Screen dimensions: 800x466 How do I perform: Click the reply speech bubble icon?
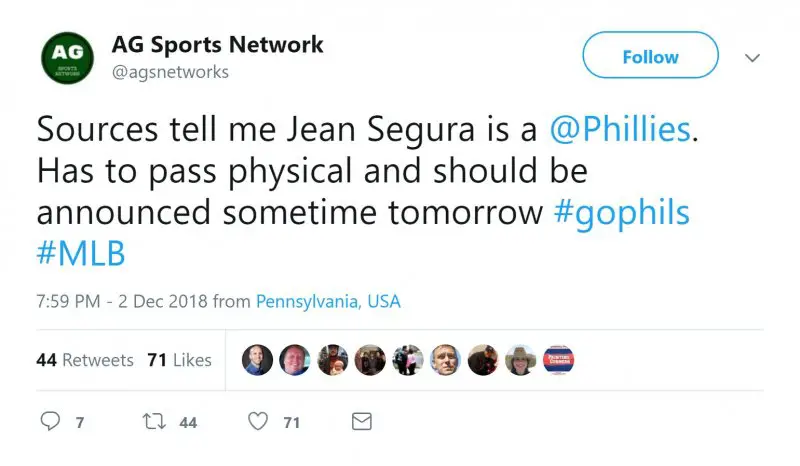pos(50,422)
